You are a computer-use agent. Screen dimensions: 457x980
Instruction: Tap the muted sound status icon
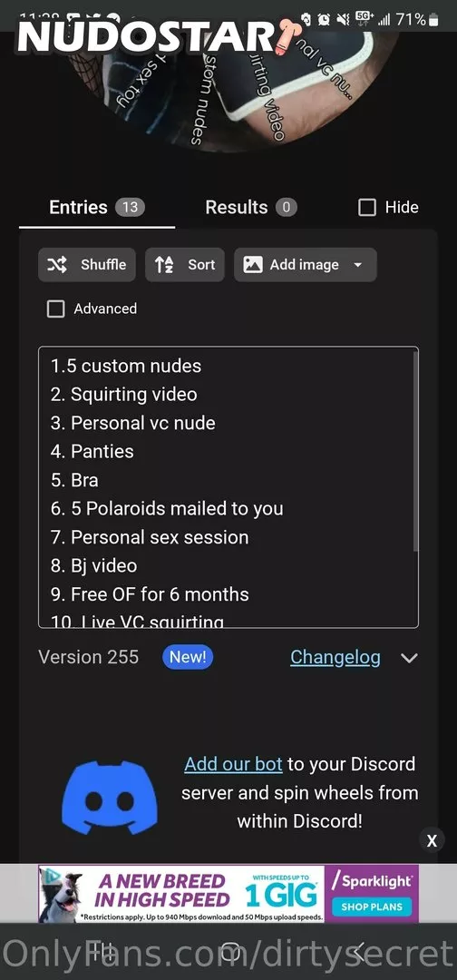343,20
